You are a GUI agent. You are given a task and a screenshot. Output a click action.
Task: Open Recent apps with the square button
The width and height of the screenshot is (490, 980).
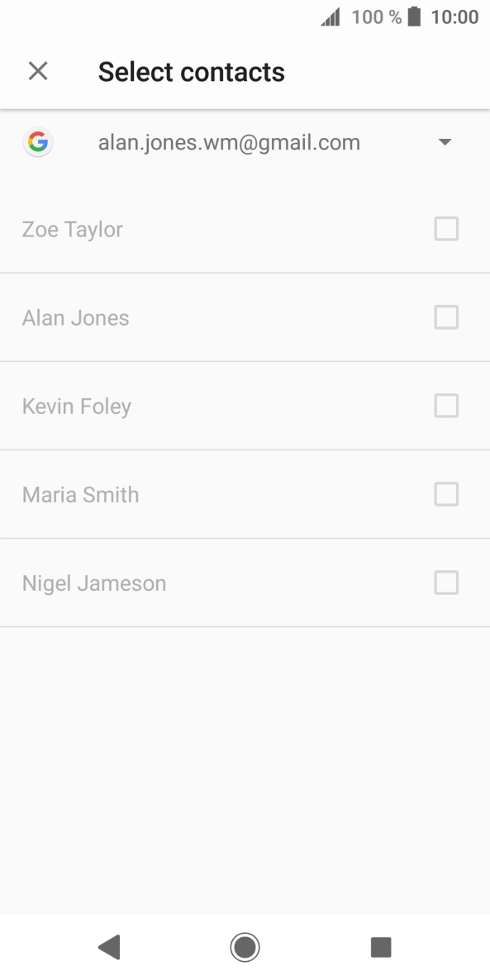[x=381, y=947]
